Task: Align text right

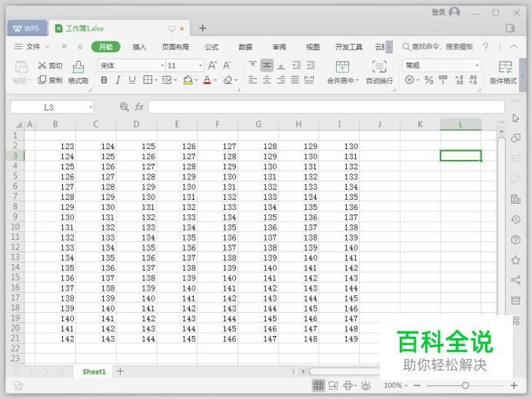Action: (281, 80)
